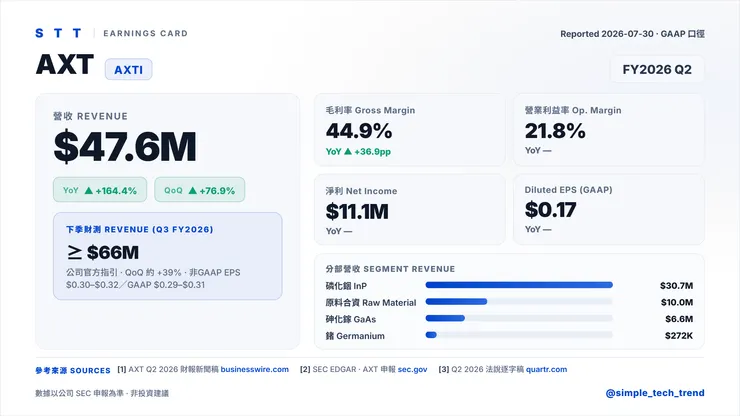
Task: Click the STT logo
Action: tap(59, 33)
